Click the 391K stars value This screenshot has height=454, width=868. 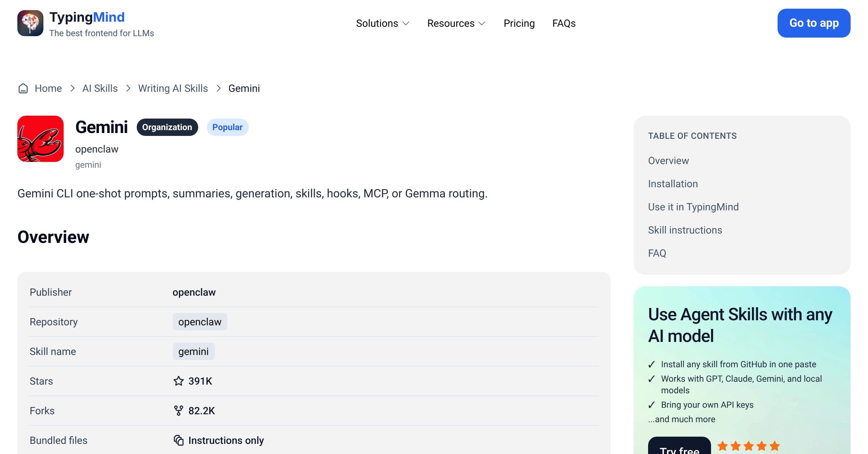coord(200,381)
